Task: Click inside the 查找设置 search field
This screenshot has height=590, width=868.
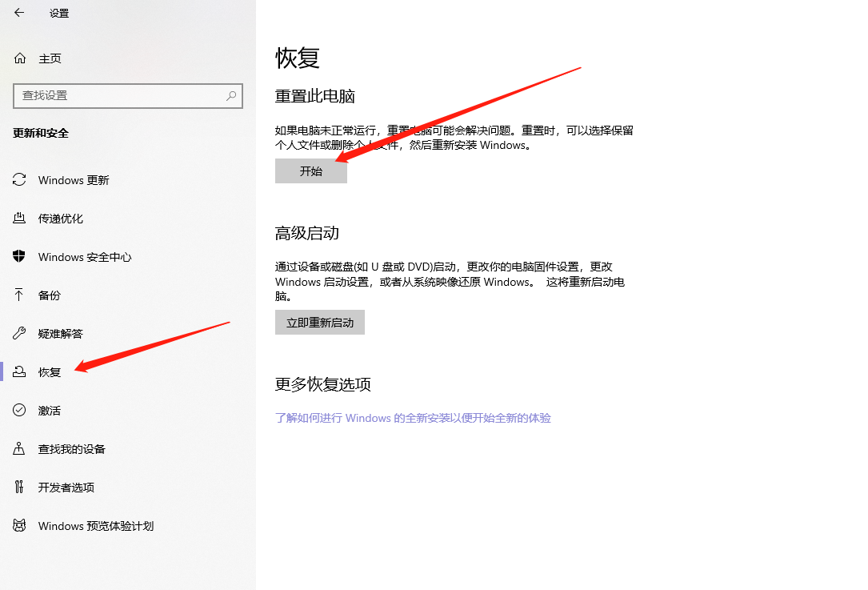Action: (x=120, y=95)
